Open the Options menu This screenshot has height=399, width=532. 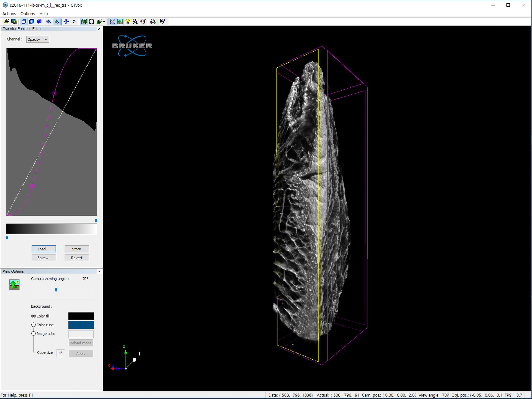click(27, 14)
